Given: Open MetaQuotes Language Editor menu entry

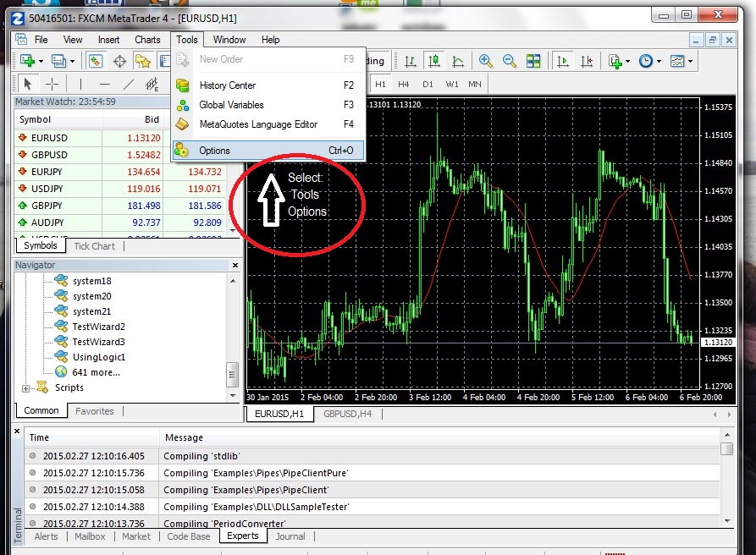Looking at the screenshot, I should [268, 124].
